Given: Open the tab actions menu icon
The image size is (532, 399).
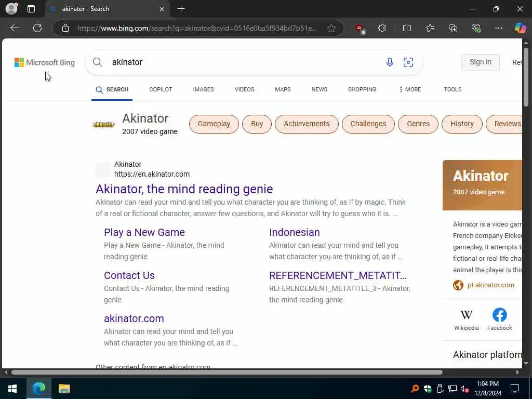Looking at the screenshot, I should [31, 9].
